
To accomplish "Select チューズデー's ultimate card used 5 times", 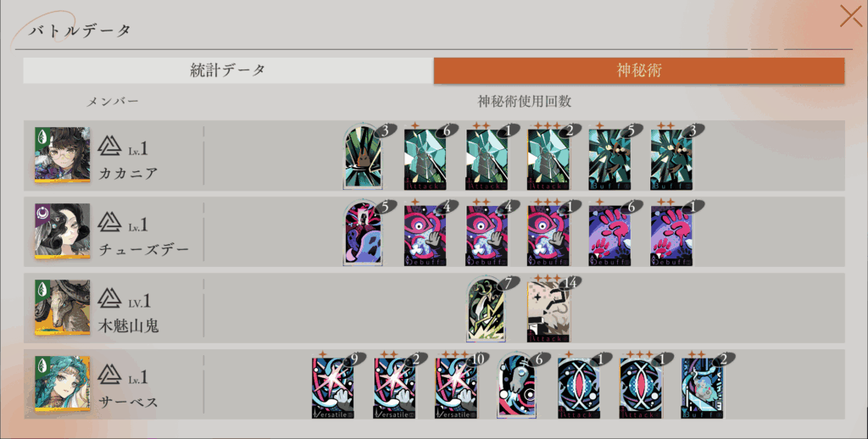I will pyautogui.click(x=363, y=234).
